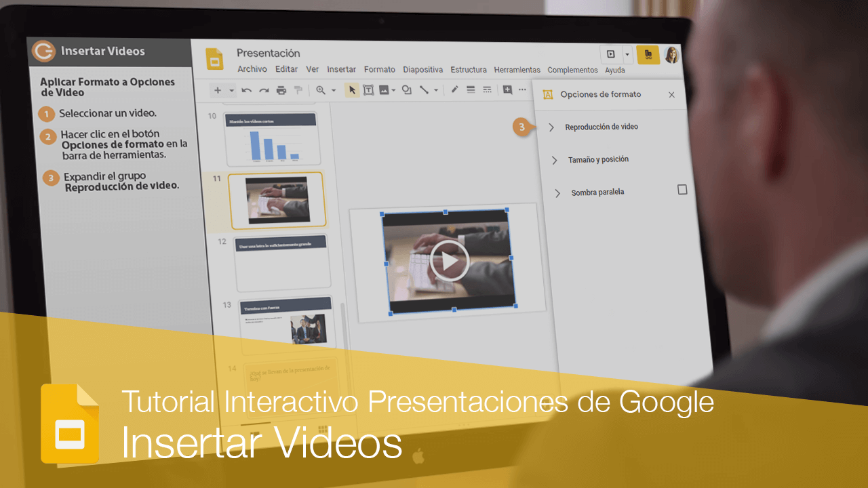The image size is (868, 488).
Task: Open the insert image dropdown arrow
Action: pyautogui.click(x=393, y=90)
